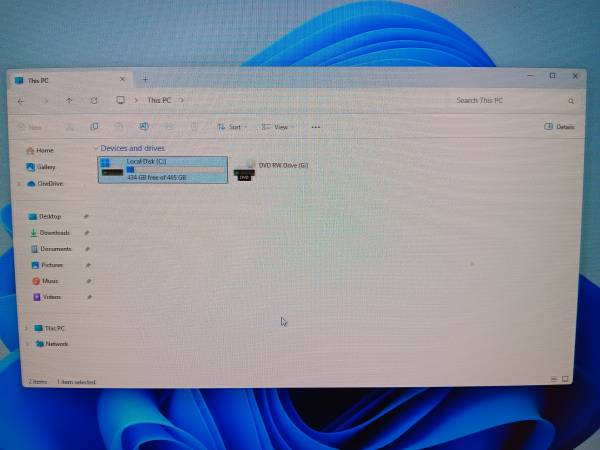Click the Paste toolbar icon
Screen dimensions: 600x450
(x=119, y=126)
